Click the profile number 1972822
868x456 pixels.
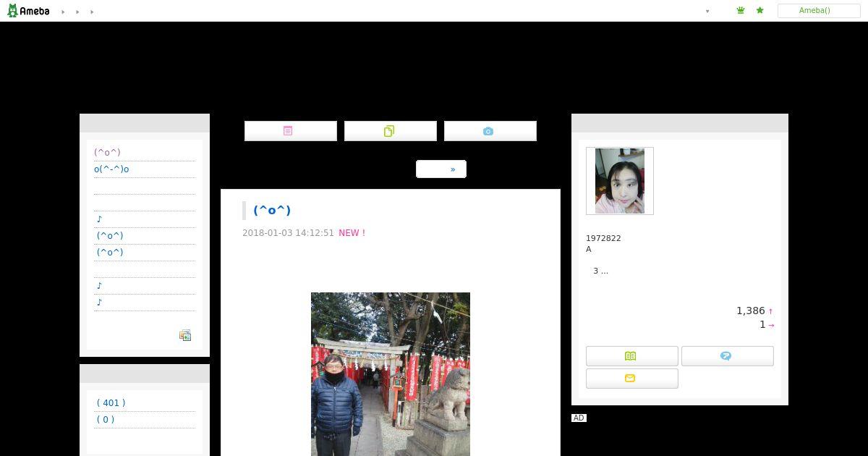(603, 238)
